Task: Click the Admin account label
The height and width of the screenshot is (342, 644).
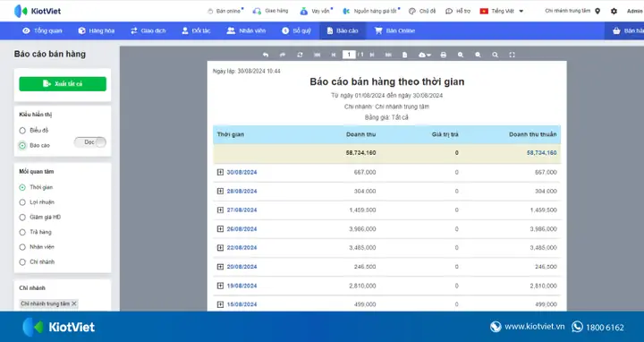Action: 635,11
